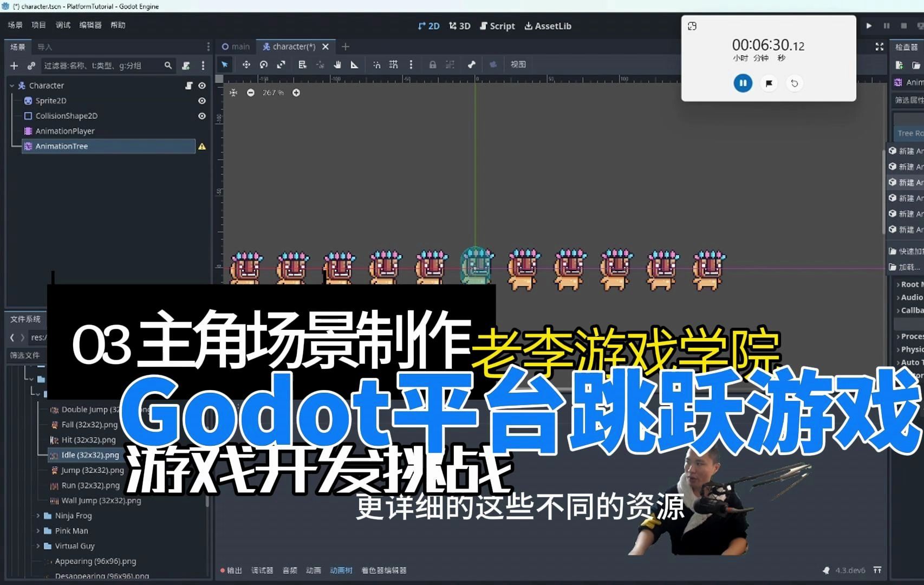The image size is (924, 585).
Task: Group the selected node's children
Action: [x=450, y=64]
